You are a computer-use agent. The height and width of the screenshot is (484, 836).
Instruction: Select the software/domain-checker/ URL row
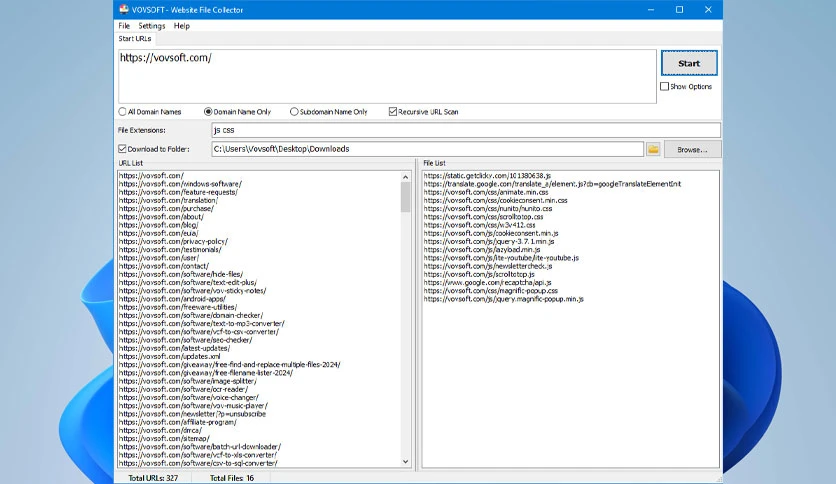point(191,316)
